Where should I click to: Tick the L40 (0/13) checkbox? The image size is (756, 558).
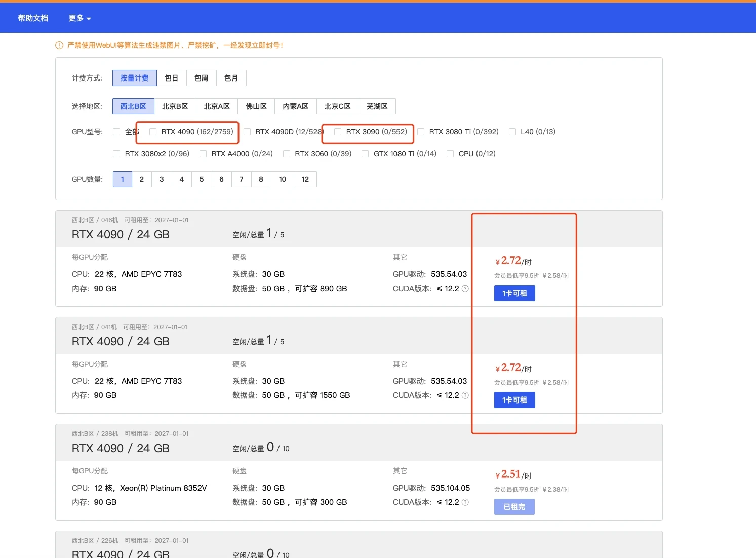[x=512, y=132]
